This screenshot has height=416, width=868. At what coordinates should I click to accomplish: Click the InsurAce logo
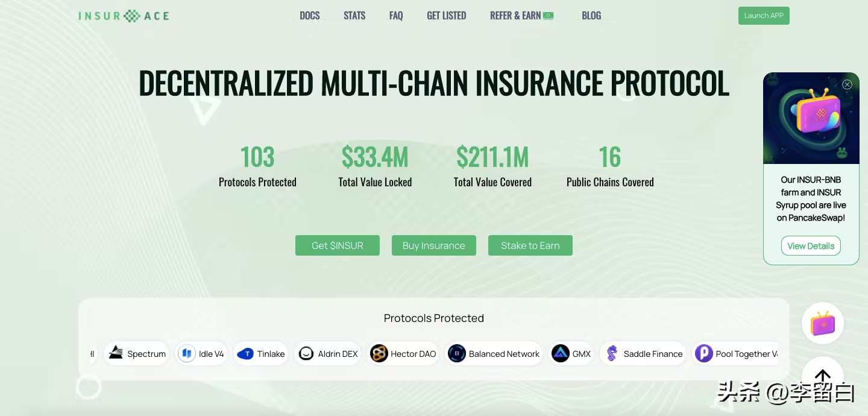tap(124, 16)
